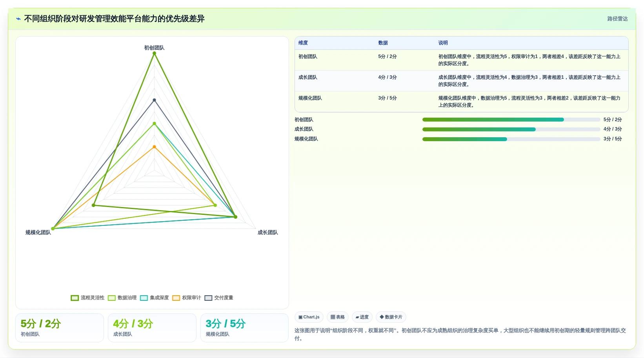Click the 3分 / 5分 value beside progress bar

(613, 139)
